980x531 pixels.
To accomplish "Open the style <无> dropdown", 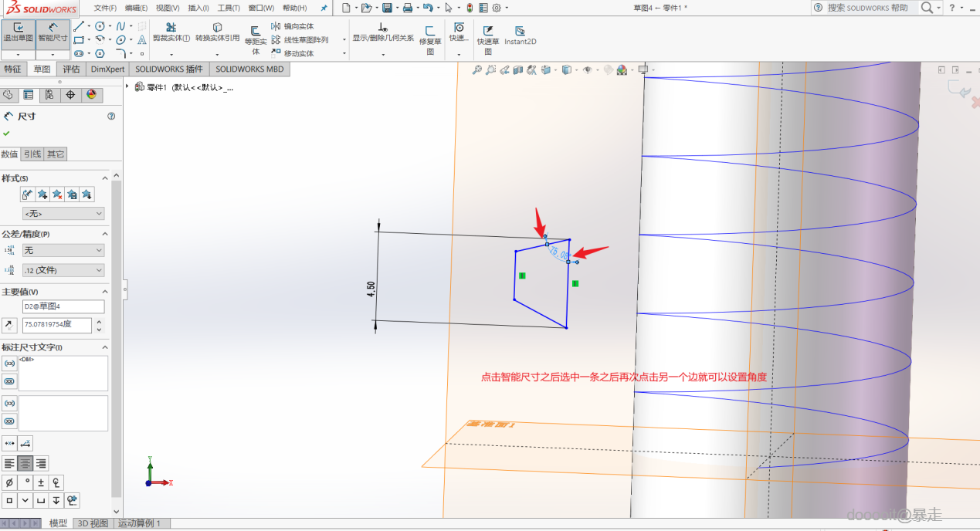I will point(63,214).
